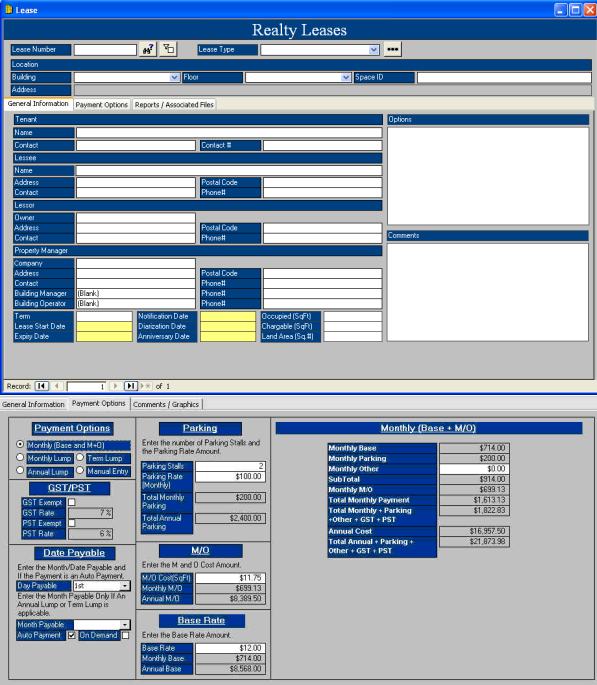Expand the Lease Type dropdown
Image resolution: width=597 pixels, height=685 pixels.
click(x=373, y=50)
